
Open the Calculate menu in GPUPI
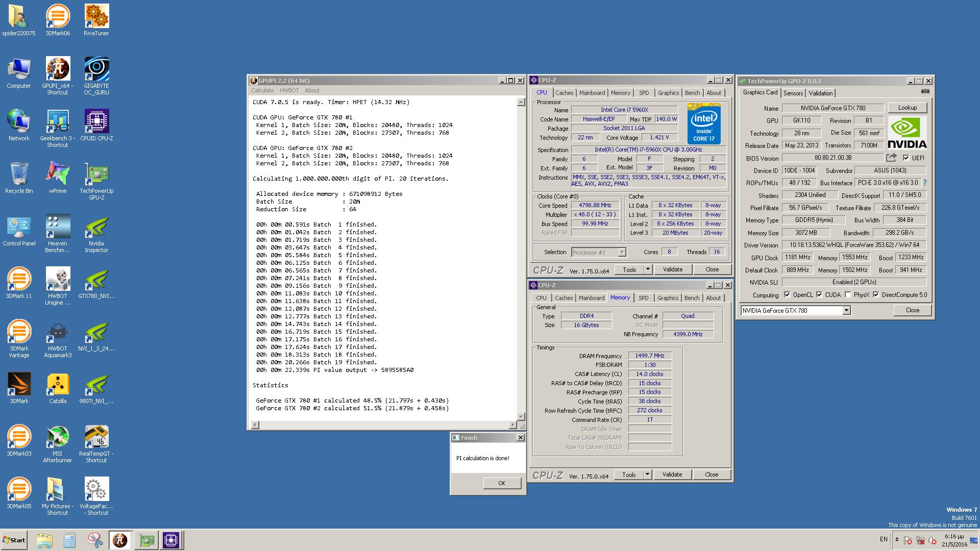click(x=262, y=90)
